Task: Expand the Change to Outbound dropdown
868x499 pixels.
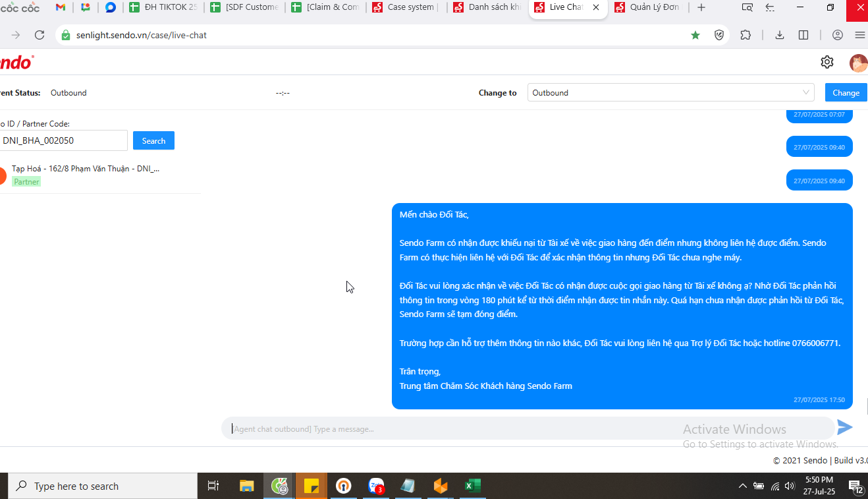Action: point(670,93)
